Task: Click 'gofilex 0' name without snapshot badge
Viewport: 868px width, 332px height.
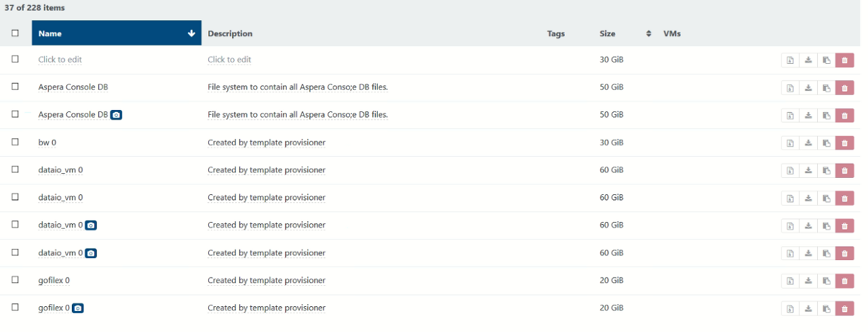Action: pos(54,280)
